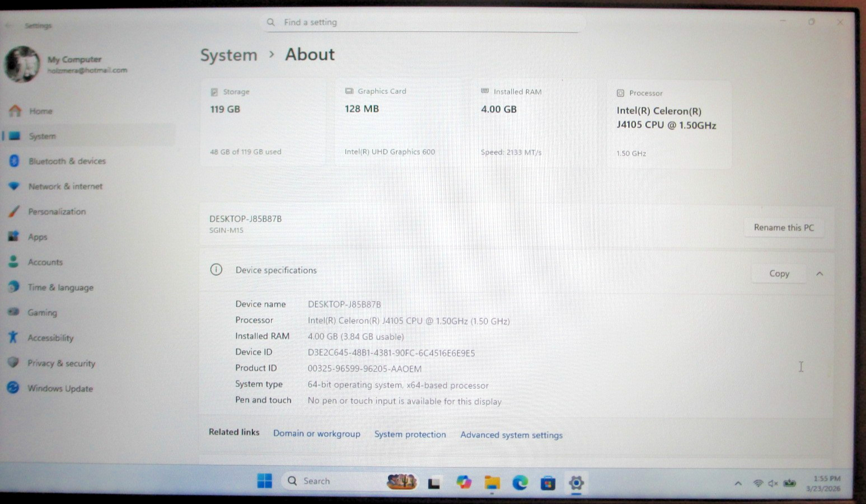Open the Apps sidebar icon
The image size is (866, 504).
(x=13, y=236)
